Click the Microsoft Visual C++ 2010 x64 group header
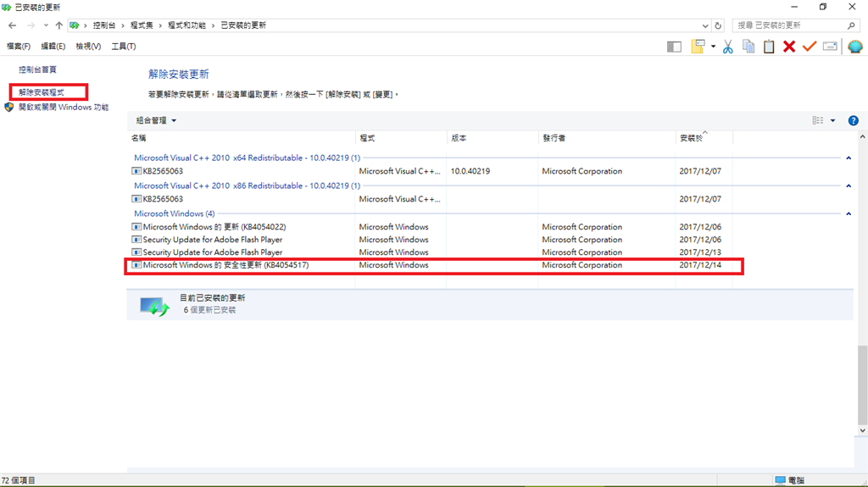Image resolution: width=868 pixels, height=487 pixels. tap(247, 158)
